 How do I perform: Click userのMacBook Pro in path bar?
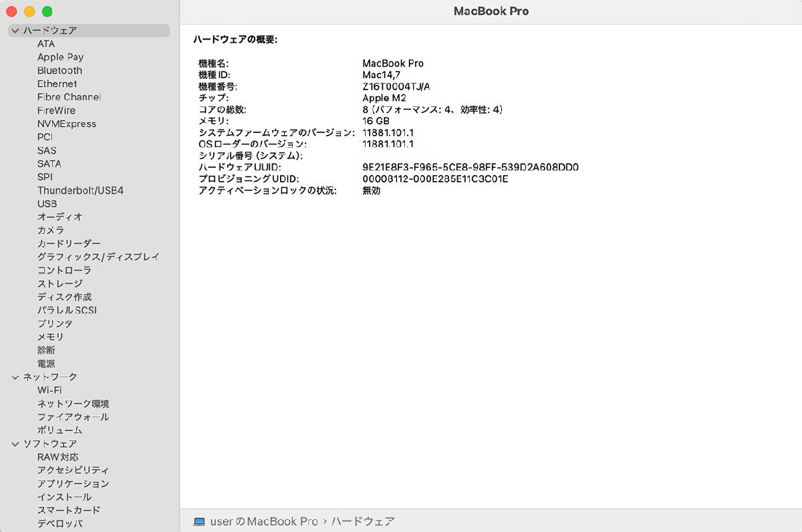(x=264, y=521)
